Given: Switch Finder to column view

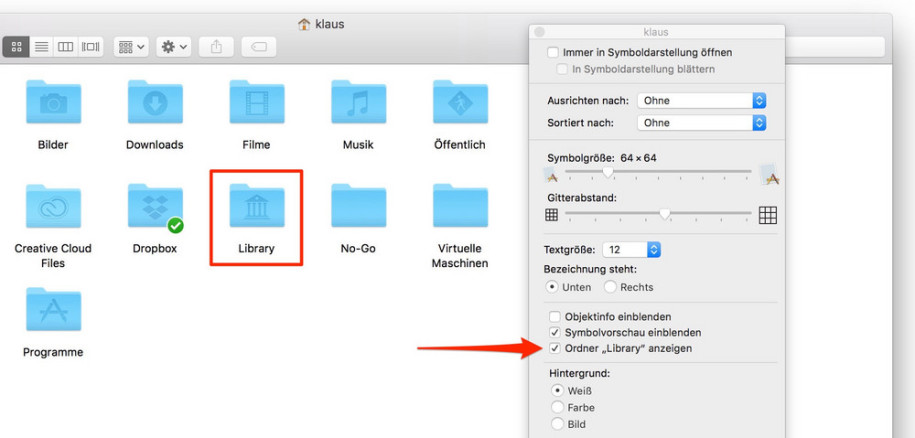Looking at the screenshot, I should coord(65,47).
